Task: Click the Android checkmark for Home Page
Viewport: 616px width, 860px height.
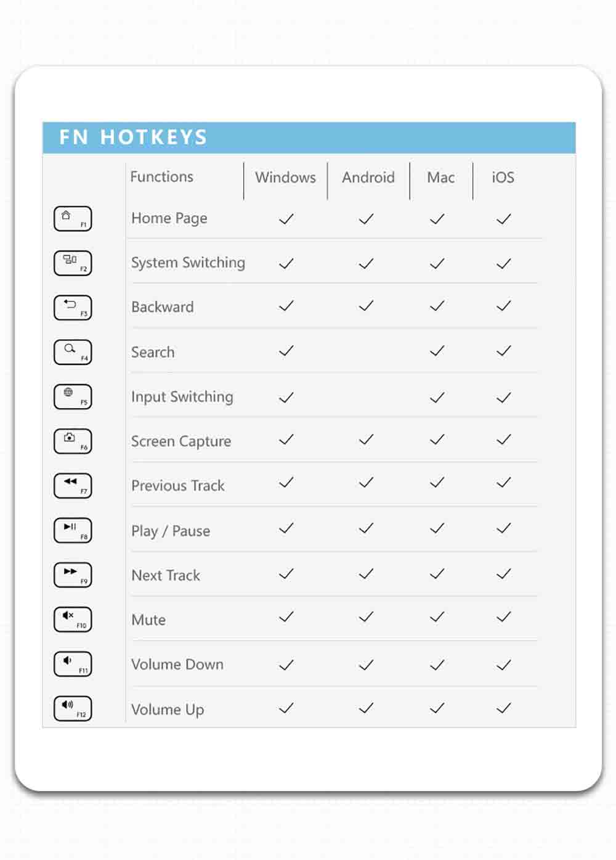Action: click(367, 219)
